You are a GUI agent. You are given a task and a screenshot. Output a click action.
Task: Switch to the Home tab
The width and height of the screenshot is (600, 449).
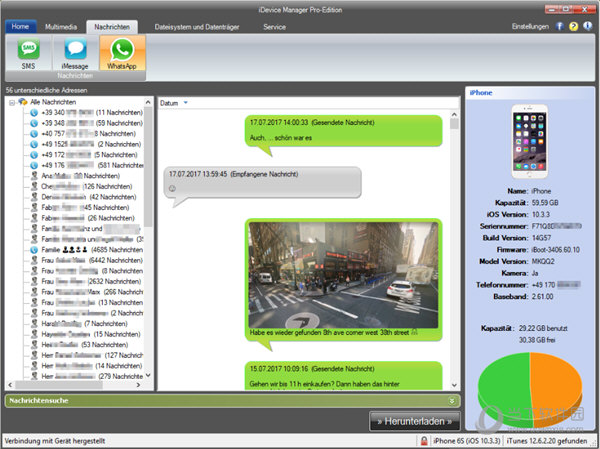point(21,26)
